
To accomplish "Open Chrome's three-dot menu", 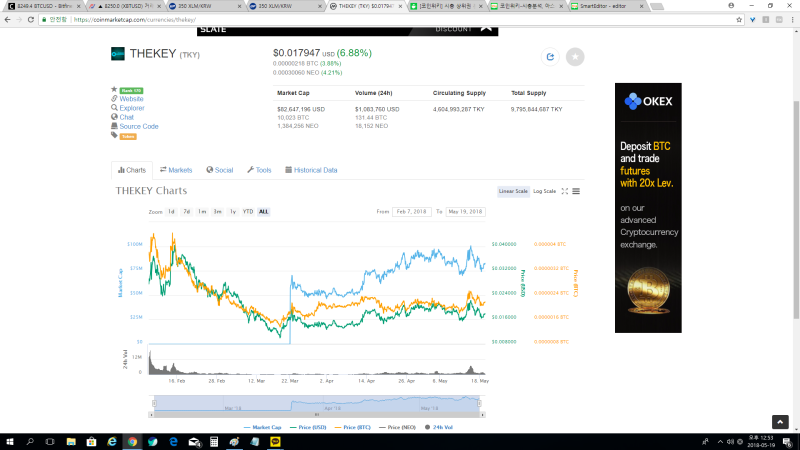I will [x=792, y=19].
